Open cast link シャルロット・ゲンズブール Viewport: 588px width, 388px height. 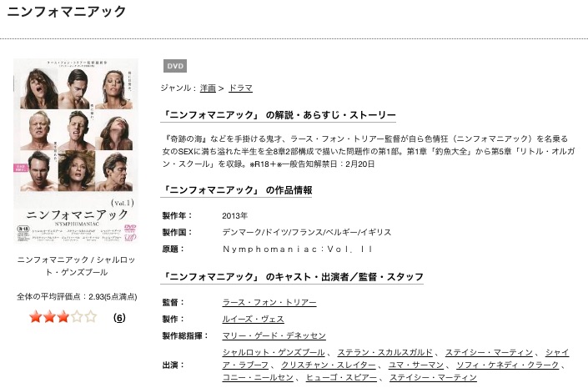click(x=274, y=353)
